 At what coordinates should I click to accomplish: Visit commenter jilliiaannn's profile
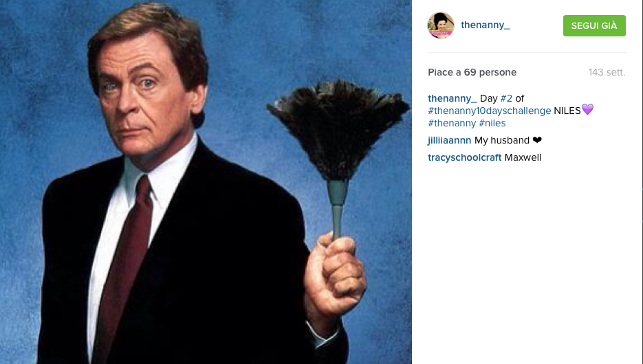[x=450, y=140]
